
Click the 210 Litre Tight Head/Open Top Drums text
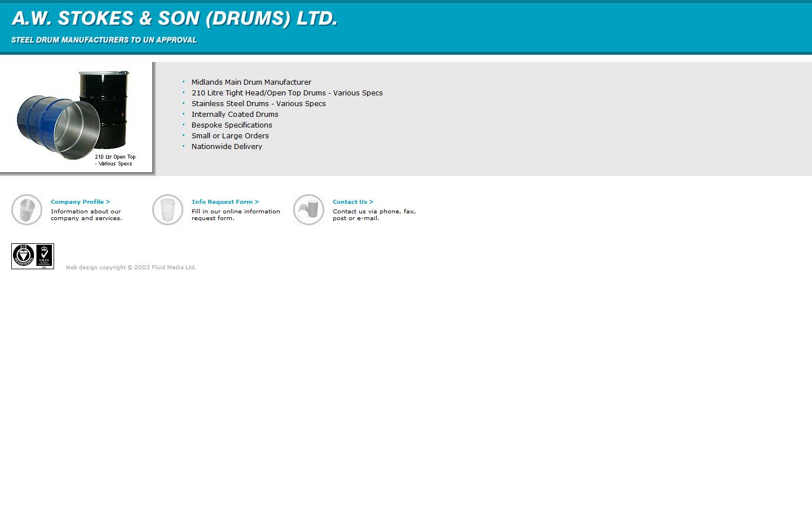click(x=287, y=93)
